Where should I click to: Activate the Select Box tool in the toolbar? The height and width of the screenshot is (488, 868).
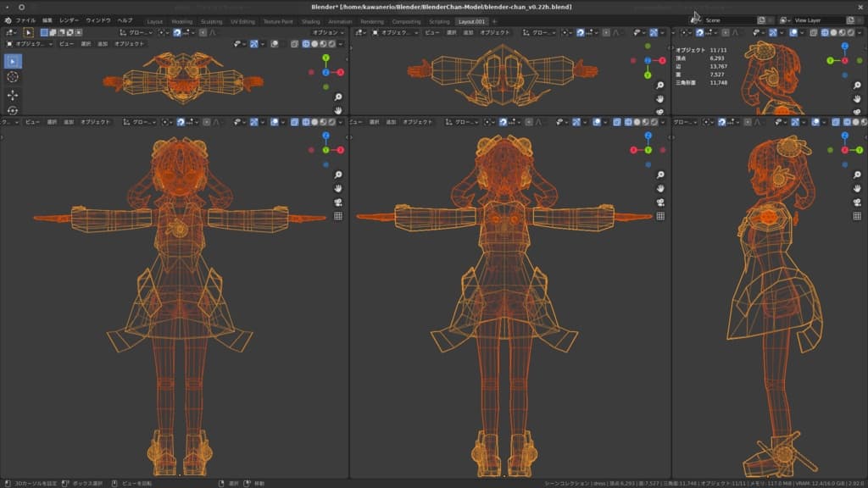(x=13, y=61)
